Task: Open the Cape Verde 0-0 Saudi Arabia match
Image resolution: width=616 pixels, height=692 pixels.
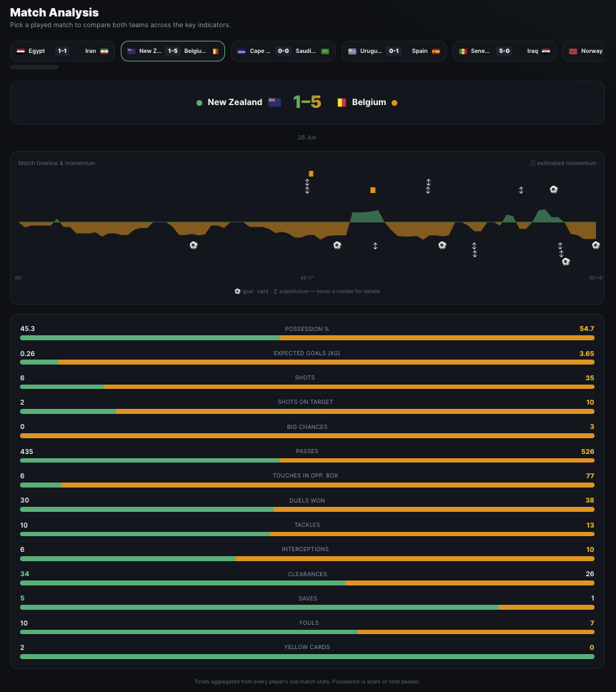Action: [x=283, y=51]
